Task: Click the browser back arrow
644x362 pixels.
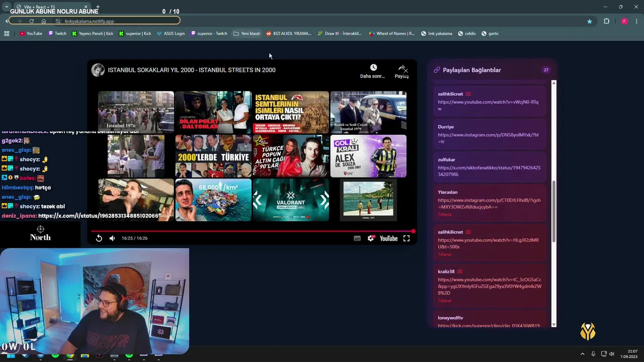Action: (x=7, y=21)
